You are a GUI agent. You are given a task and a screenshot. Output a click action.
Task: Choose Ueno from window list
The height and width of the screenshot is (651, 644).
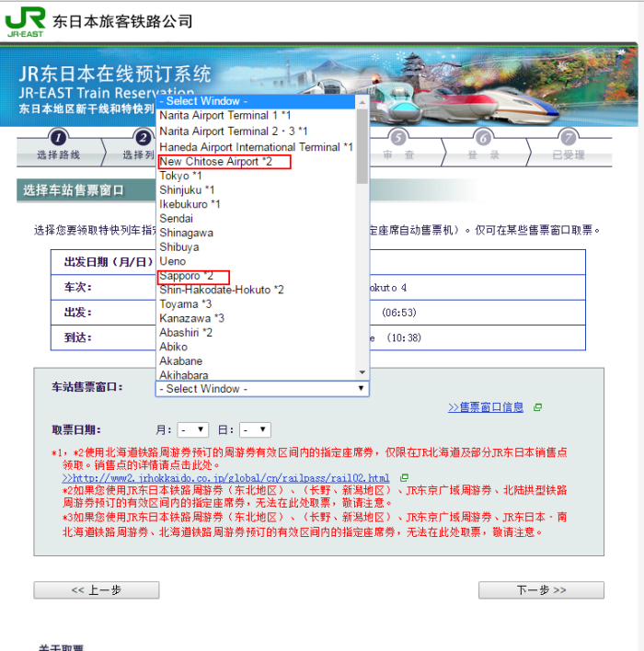[256, 261]
